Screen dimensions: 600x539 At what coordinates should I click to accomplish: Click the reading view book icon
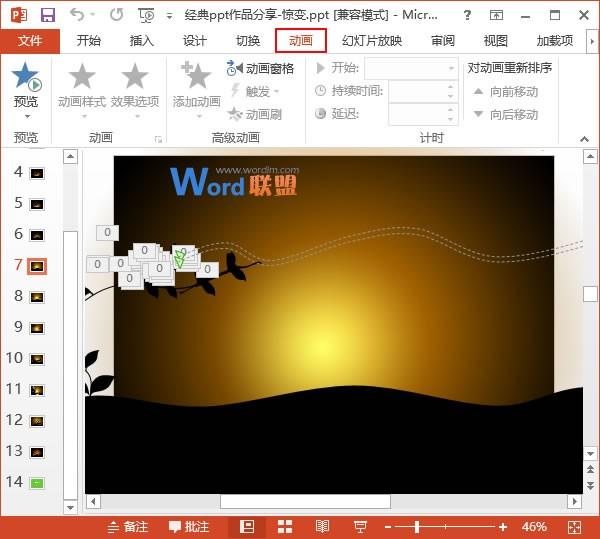(x=323, y=526)
